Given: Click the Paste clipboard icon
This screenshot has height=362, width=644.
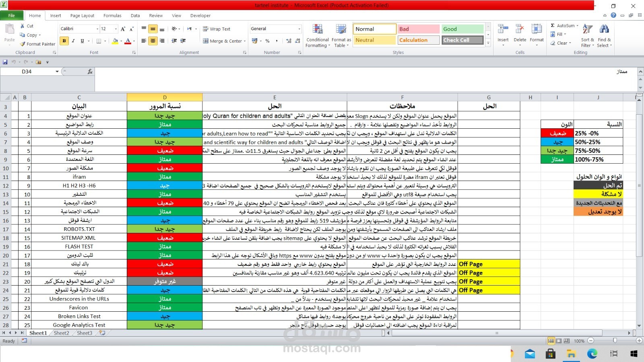Looking at the screenshot, I should point(9,29).
